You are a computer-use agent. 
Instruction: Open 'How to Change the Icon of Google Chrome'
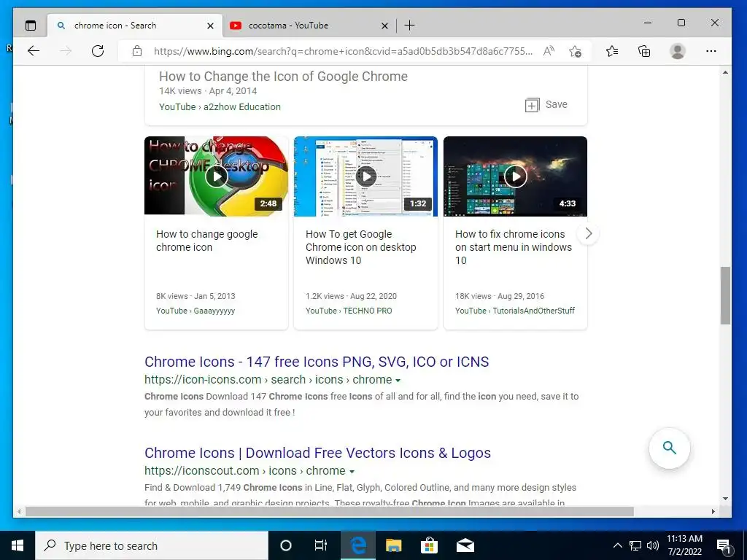coord(283,76)
